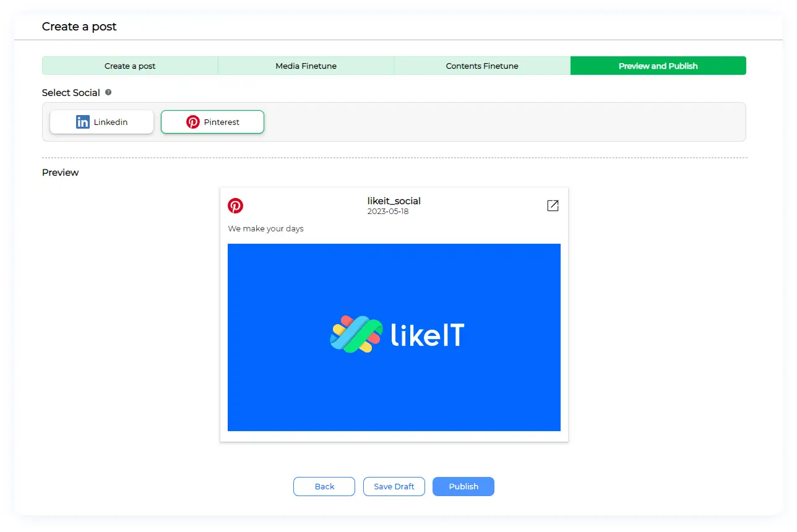
Task: Click the LinkedIn logo icon
Action: [83, 122]
